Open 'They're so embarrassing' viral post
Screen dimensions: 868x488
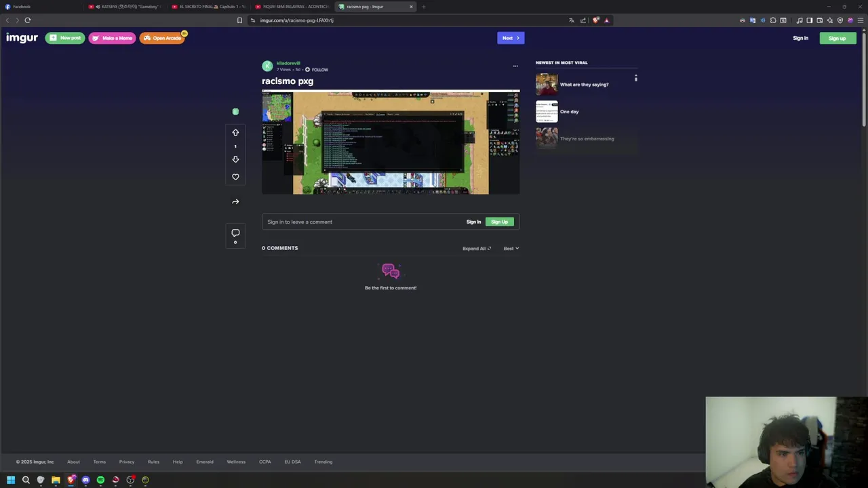point(586,139)
